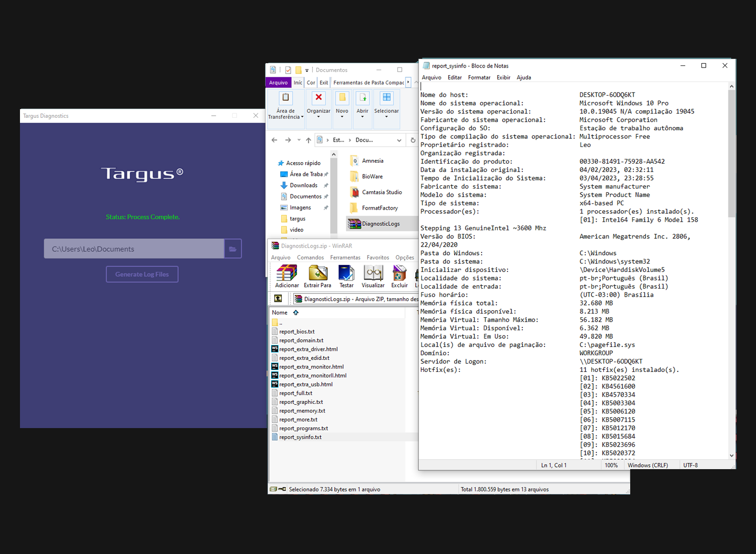The height and width of the screenshot is (554, 756).
Task: Click the Explorer up-directory arrow
Action: pos(308,140)
